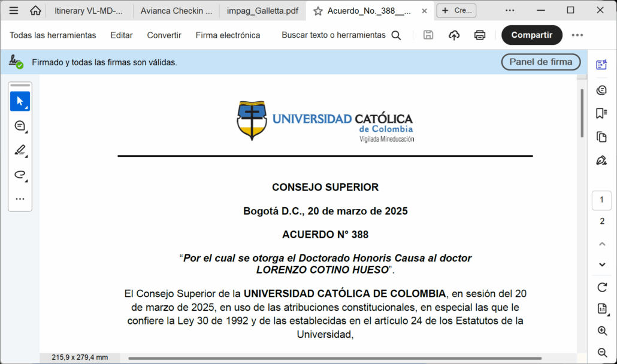Choose the Select arrow tool

pyautogui.click(x=20, y=101)
